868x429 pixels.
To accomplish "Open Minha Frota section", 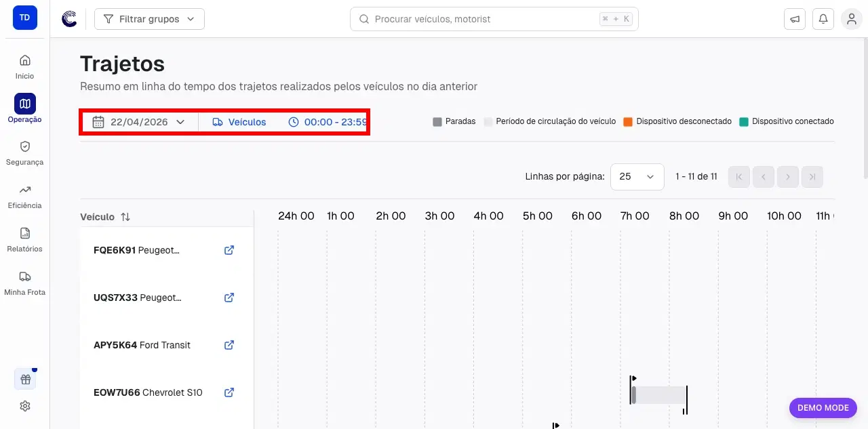I will 25,283.
